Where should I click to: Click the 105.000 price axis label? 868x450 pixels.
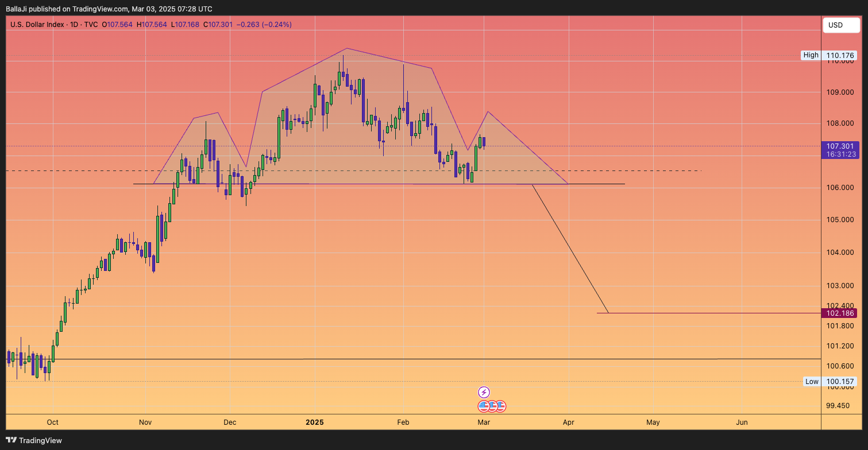click(x=839, y=220)
